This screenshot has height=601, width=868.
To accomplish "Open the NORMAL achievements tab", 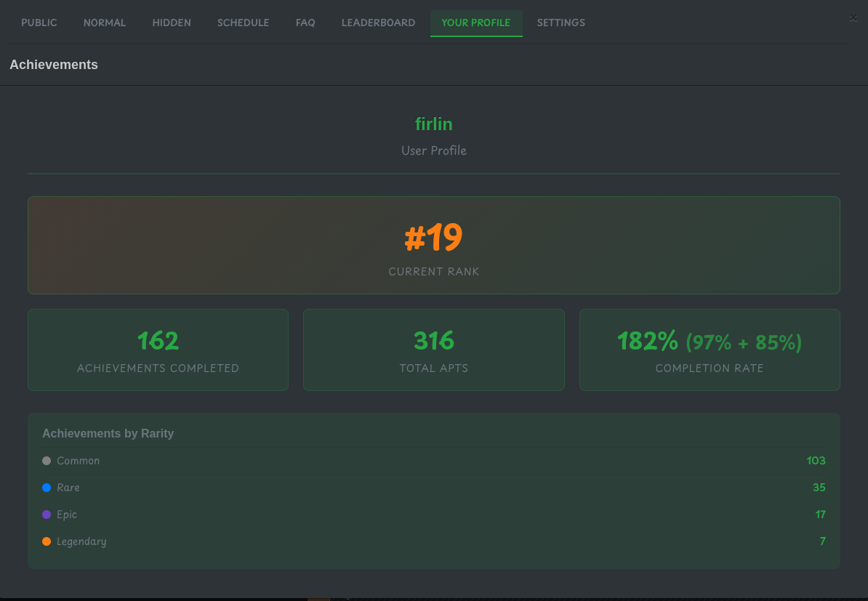I will pyautogui.click(x=104, y=23).
